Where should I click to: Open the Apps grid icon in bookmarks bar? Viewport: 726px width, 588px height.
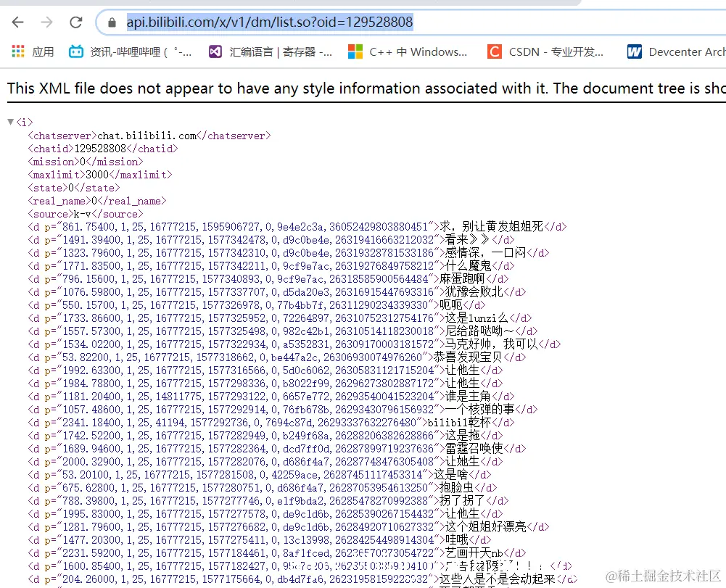[18, 51]
